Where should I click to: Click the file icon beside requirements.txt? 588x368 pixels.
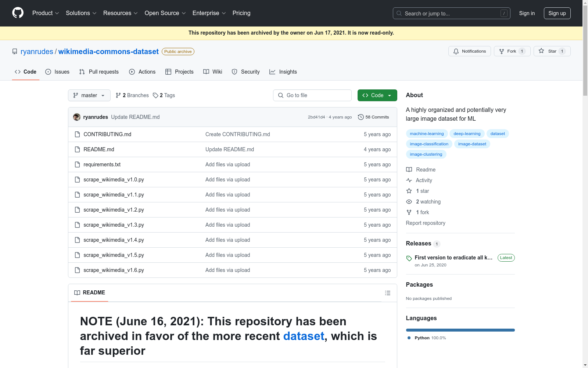coord(77,164)
